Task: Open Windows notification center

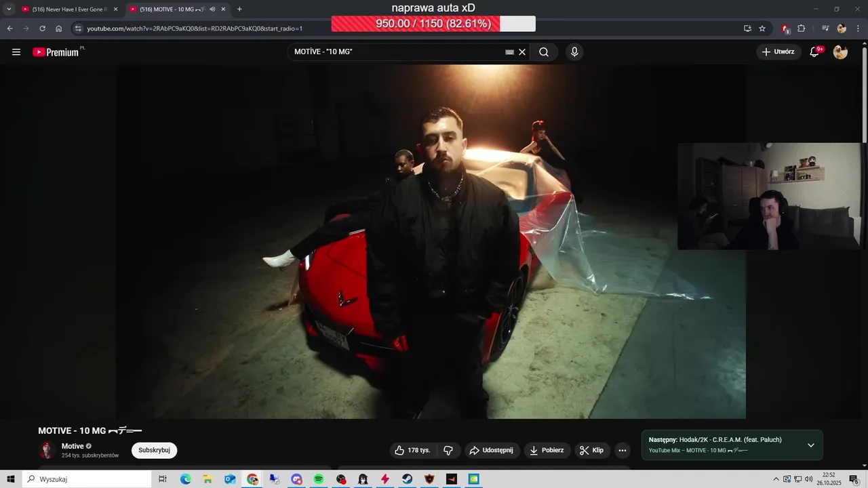Action: tap(854, 479)
